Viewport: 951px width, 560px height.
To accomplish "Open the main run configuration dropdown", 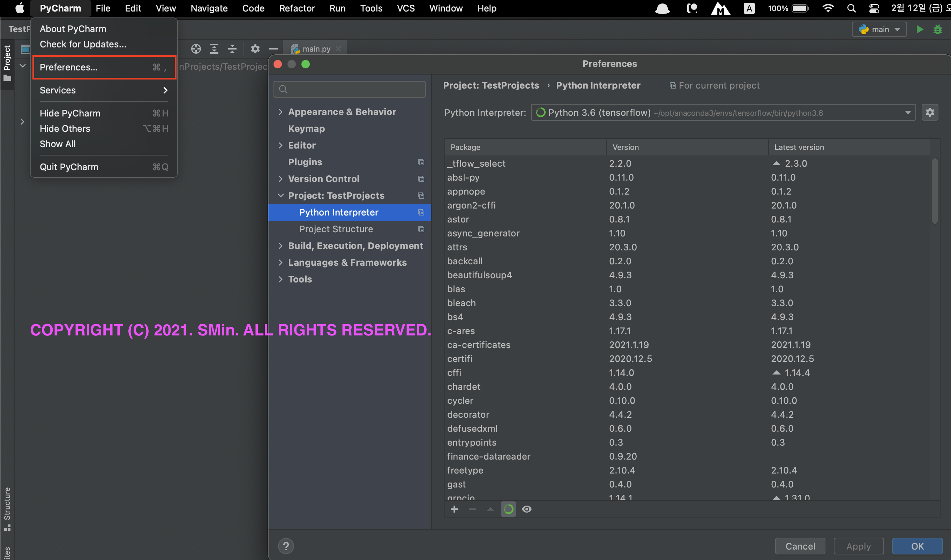I will [879, 29].
